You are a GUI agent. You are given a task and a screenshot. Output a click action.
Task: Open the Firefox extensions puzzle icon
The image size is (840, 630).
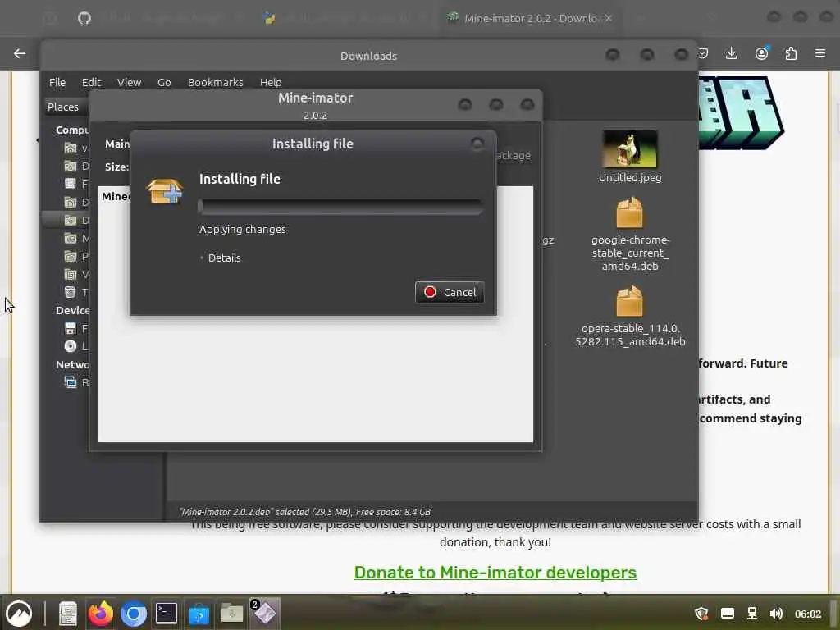[791, 53]
